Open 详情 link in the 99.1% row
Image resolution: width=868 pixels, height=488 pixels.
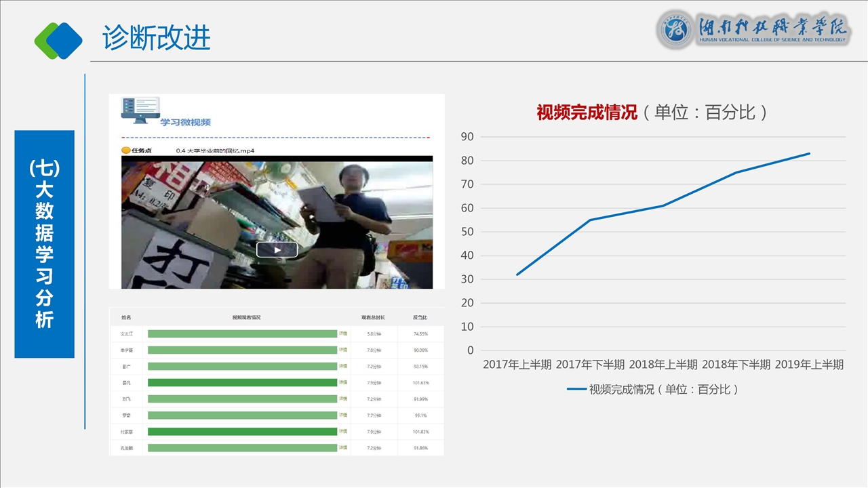[x=343, y=415]
